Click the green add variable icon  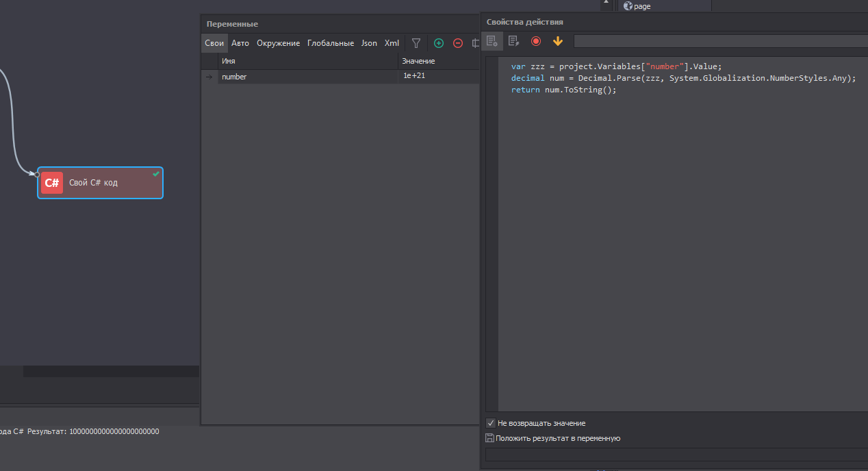click(439, 43)
